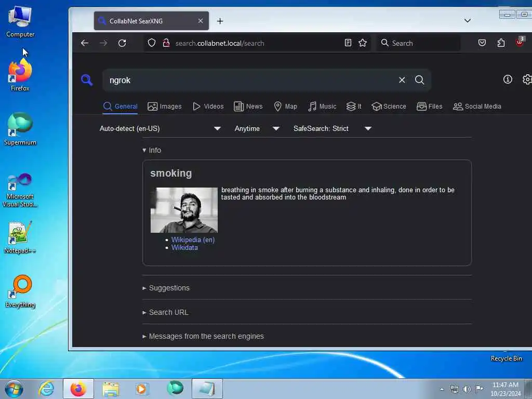This screenshot has width=532, height=399.
Task: Open the Firefox extensions puzzle icon
Action: pyautogui.click(x=501, y=43)
